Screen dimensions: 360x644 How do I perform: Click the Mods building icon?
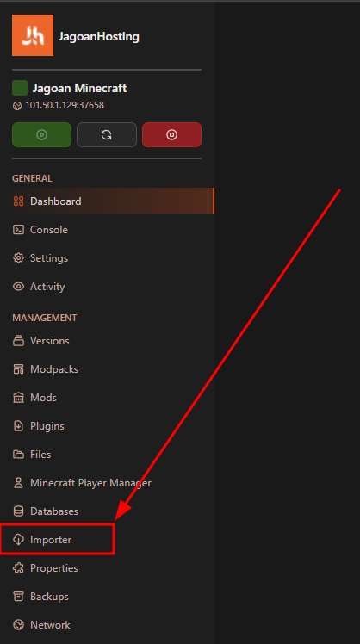coord(18,398)
